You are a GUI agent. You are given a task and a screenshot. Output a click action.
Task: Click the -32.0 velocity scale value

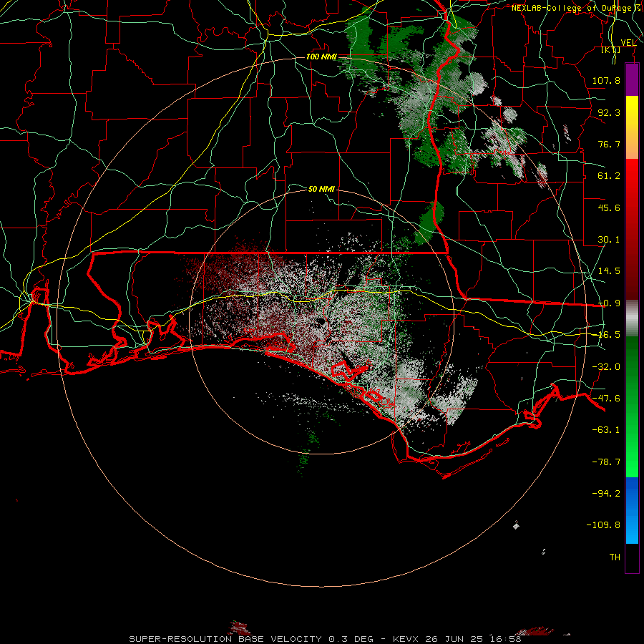pyautogui.click(x=606, y=367)
